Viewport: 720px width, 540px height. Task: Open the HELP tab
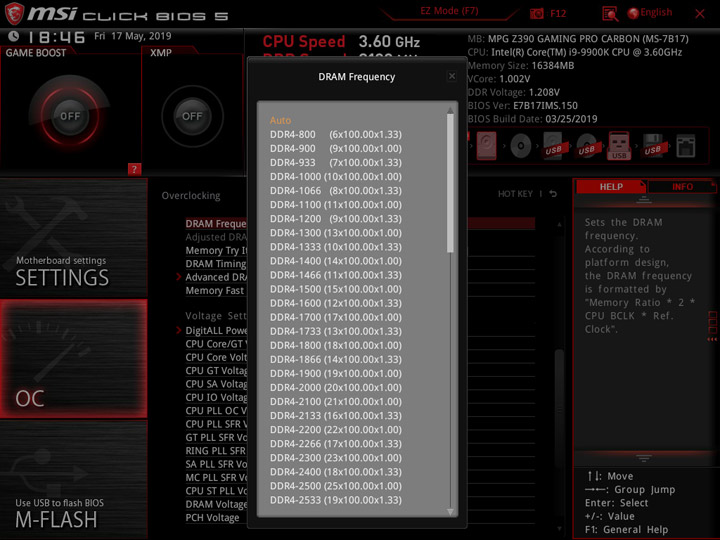(611, 186)
